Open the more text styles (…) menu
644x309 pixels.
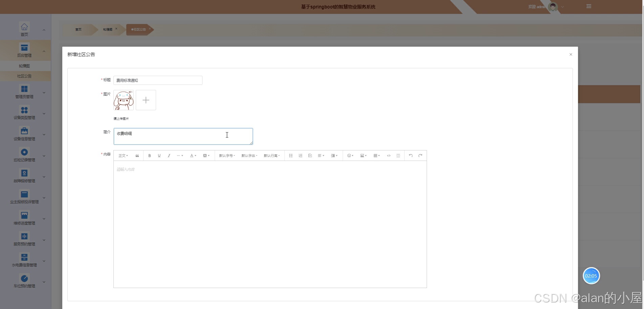[180, 156]
